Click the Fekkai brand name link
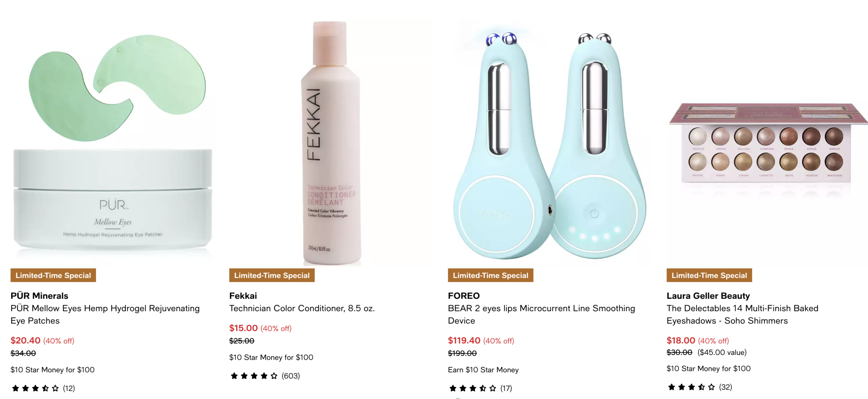Image resolution: width=868 pixels, height=399 pixels. [x=243, y=296]
